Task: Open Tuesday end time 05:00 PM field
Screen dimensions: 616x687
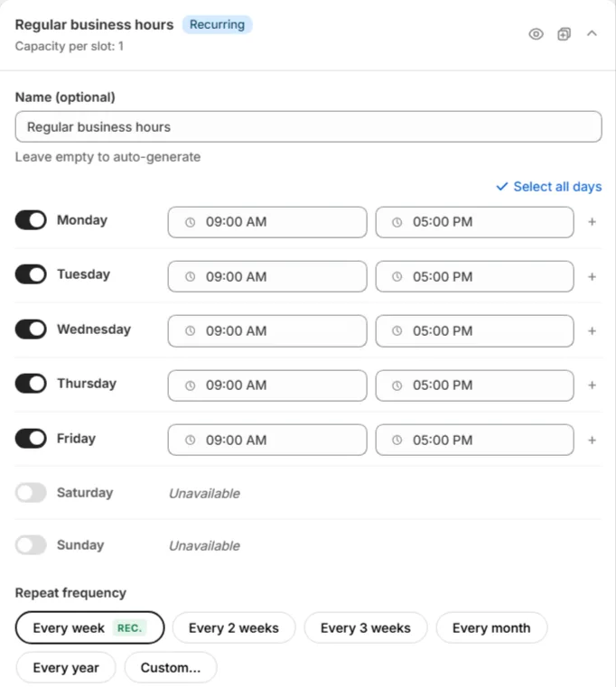Action: point(474,276)
